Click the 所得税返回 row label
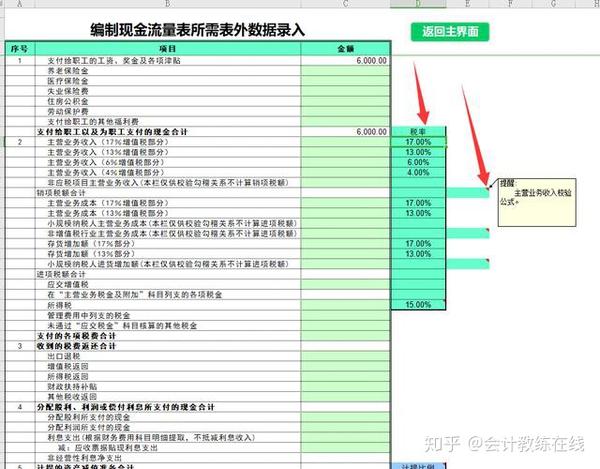The width and height of the screenshot is (600, 469). (x=68, y=376)
